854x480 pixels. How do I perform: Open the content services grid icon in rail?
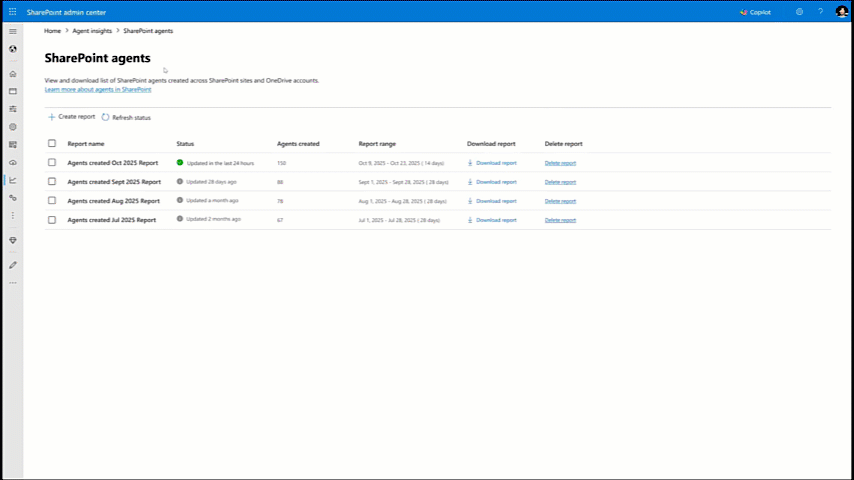point(13,145)
